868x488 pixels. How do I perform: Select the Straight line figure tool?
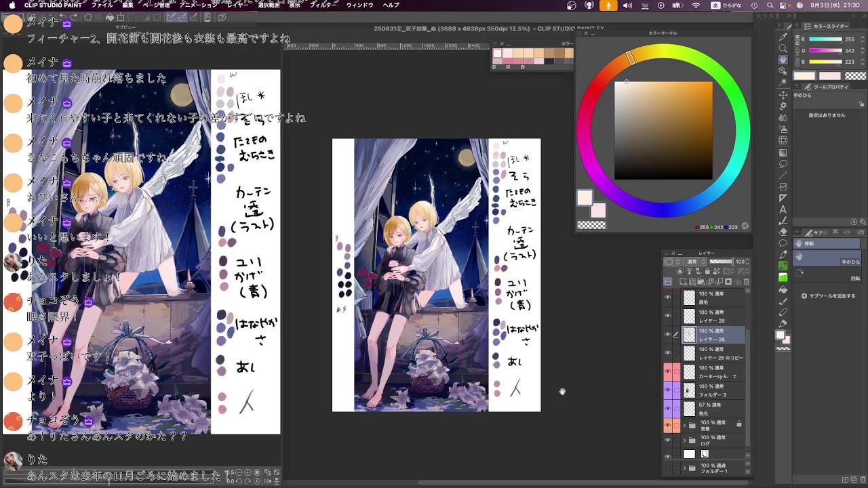(783, 175)
